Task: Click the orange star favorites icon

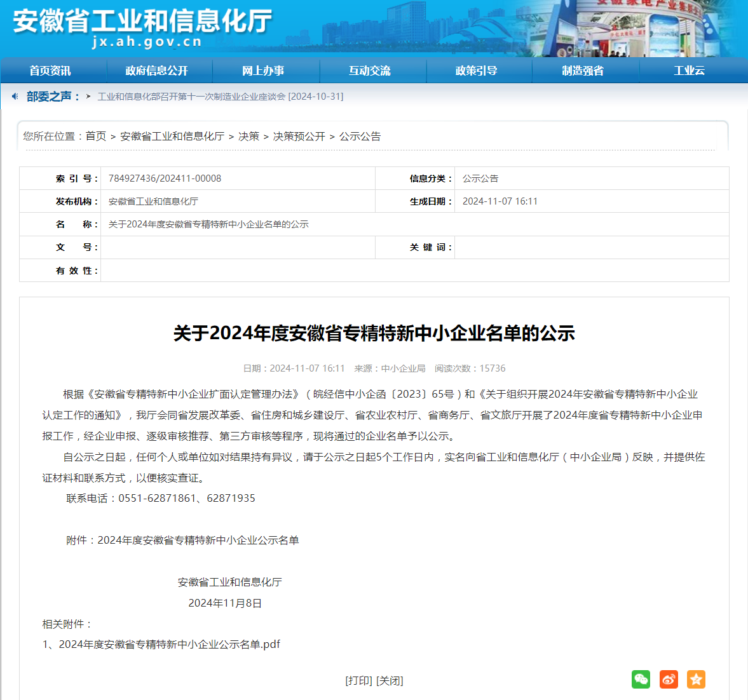Action: 696,679
